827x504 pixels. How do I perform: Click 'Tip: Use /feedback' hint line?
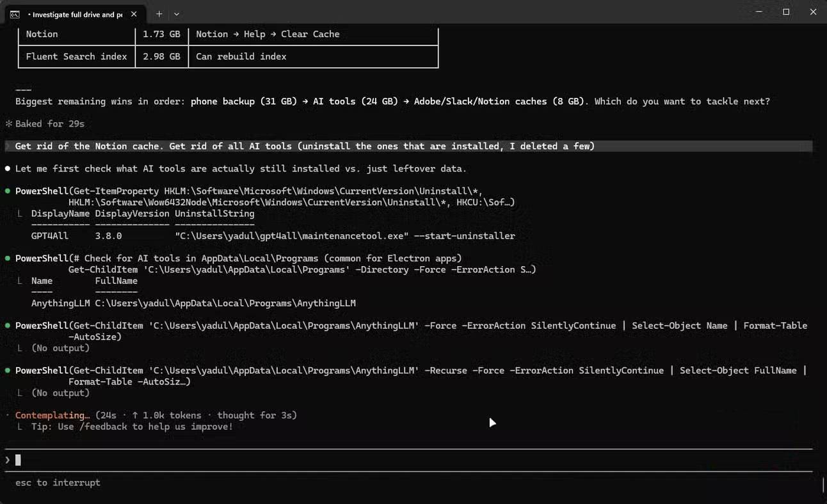click(x=132, y=426)
